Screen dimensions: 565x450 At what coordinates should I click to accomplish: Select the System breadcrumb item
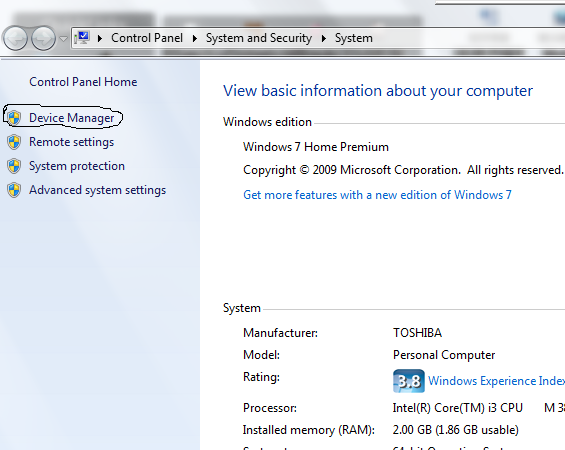tap(353, 38)
